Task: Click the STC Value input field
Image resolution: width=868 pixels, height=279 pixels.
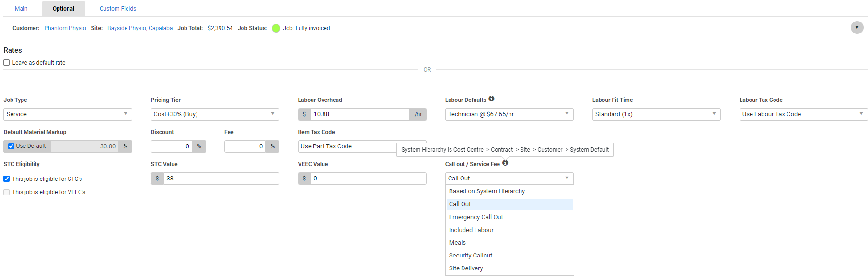Action: tap(221, 179)
